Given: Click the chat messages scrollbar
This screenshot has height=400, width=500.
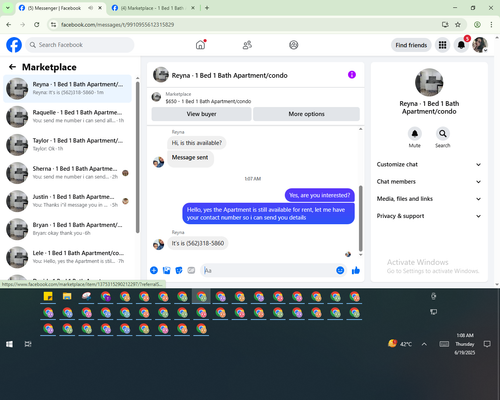Looking at the screenshot, I should pyautogui.click(x=360, y=219).
